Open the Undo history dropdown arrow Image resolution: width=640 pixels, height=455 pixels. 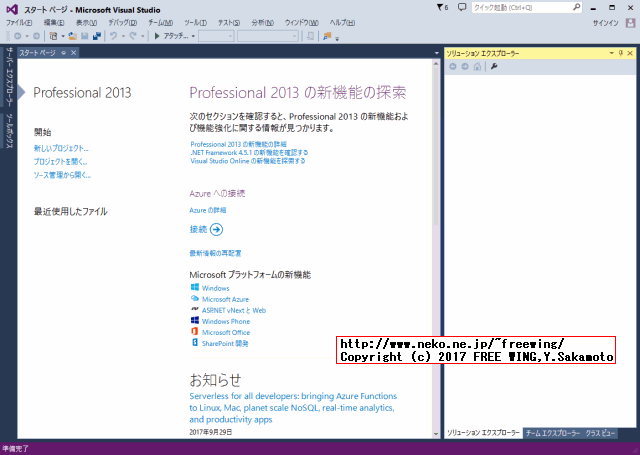123,36
